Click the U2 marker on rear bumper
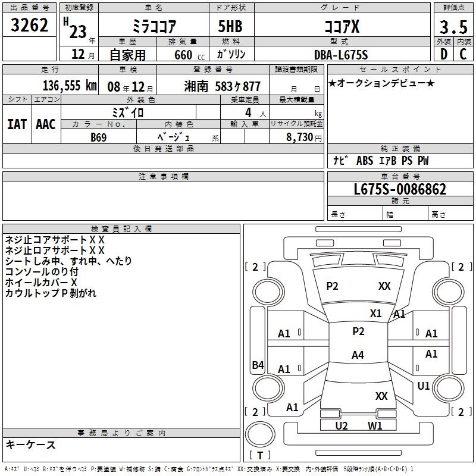Image resolution: width=476 pixels, height=476 pixels. tap(342, 425)
